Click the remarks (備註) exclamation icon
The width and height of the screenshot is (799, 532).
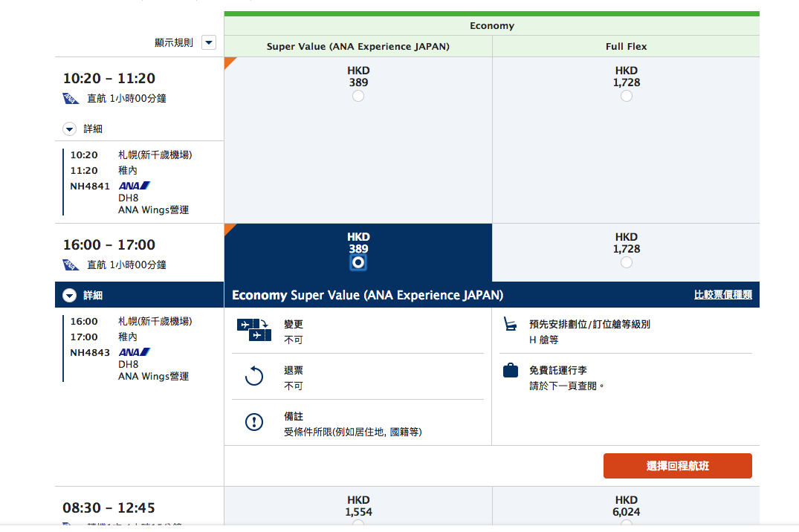coord(253,422)
